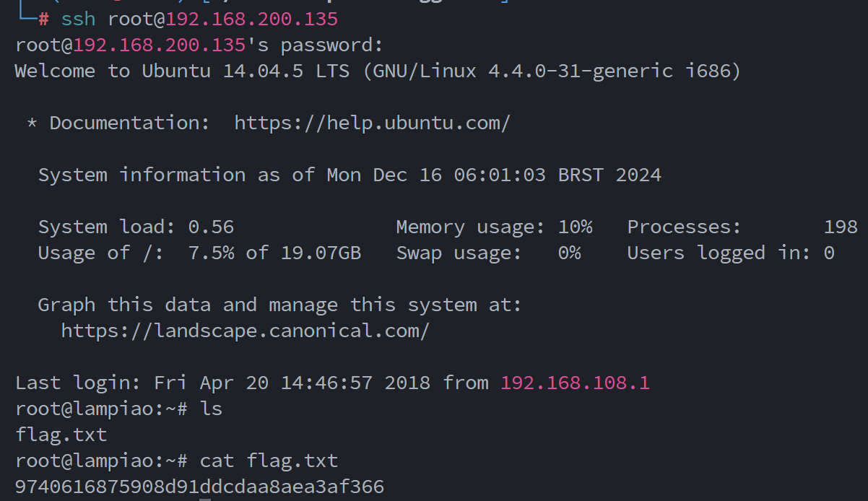Image resolution: width=868 pixels, height=501 pixels.
Task: Click the 'Ubuntu 14.04.5 LTS' welcome text
Action: click(x=246, y=71)
